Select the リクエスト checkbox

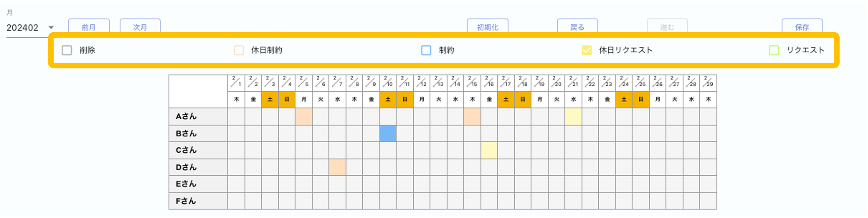(774, 50)
